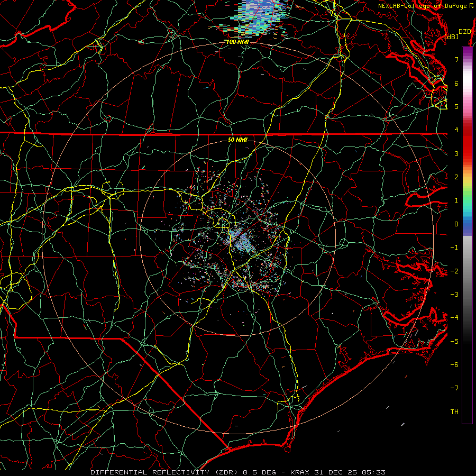Click the red band of the ZDR color bar
Image resolution: width=476 pixels, height=476 pixels.
click(467, 142)
